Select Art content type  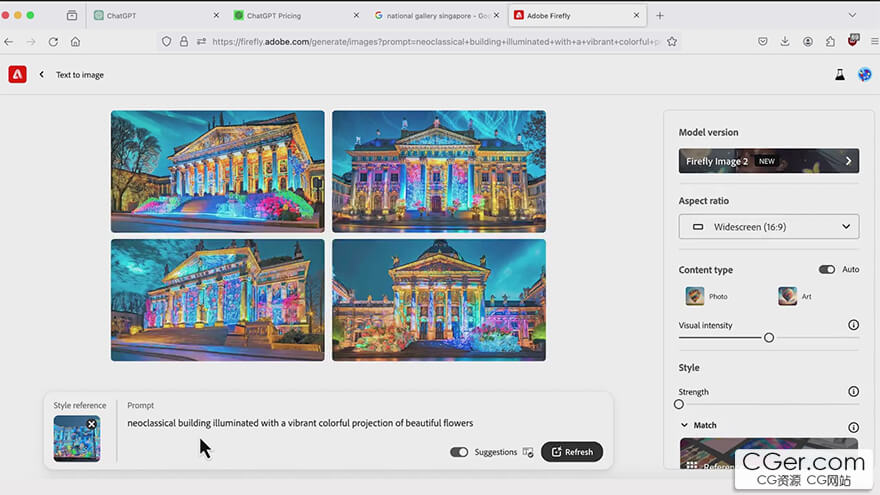(795, 296)
